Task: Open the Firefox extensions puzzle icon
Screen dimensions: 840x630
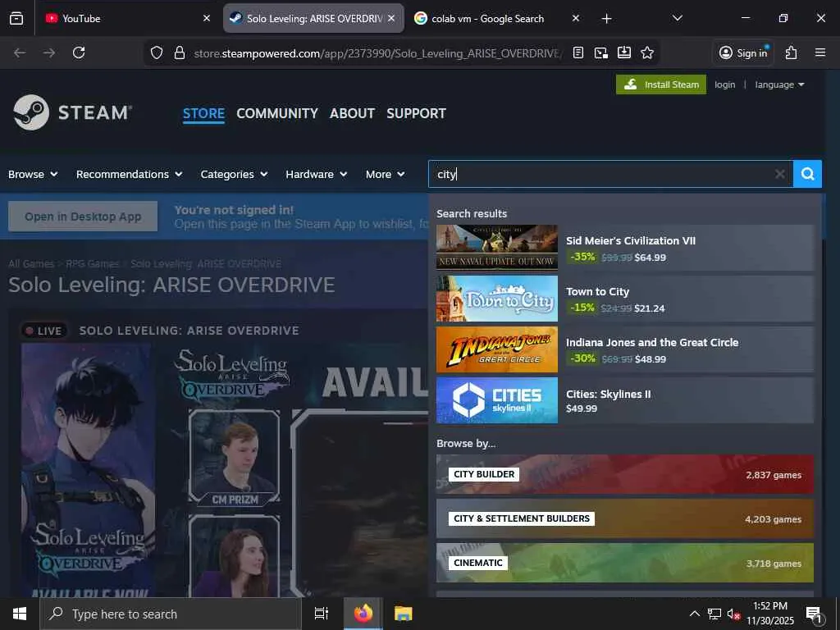Action: [792, 52]
